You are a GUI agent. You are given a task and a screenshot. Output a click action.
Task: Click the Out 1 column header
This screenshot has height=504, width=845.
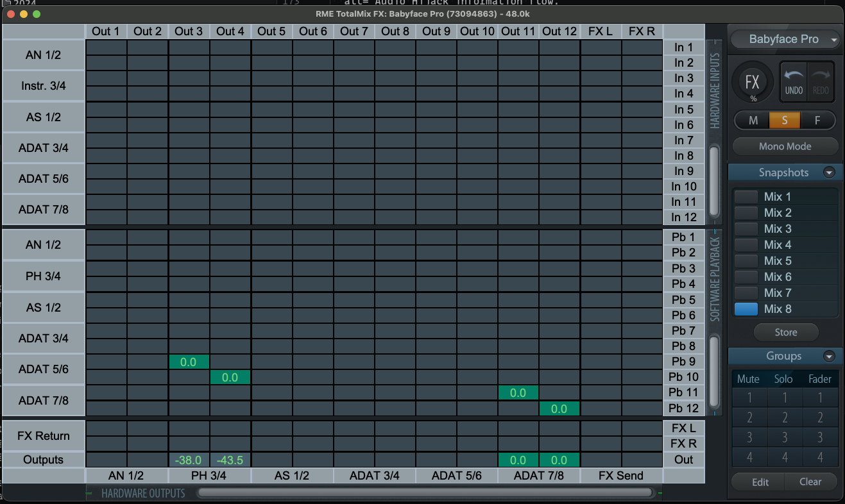[x=106, y=31]
